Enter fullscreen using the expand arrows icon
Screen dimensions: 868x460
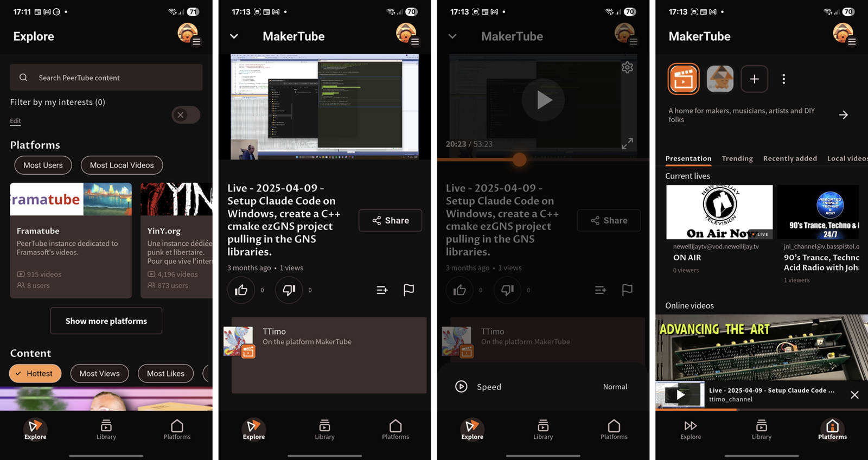627,144
